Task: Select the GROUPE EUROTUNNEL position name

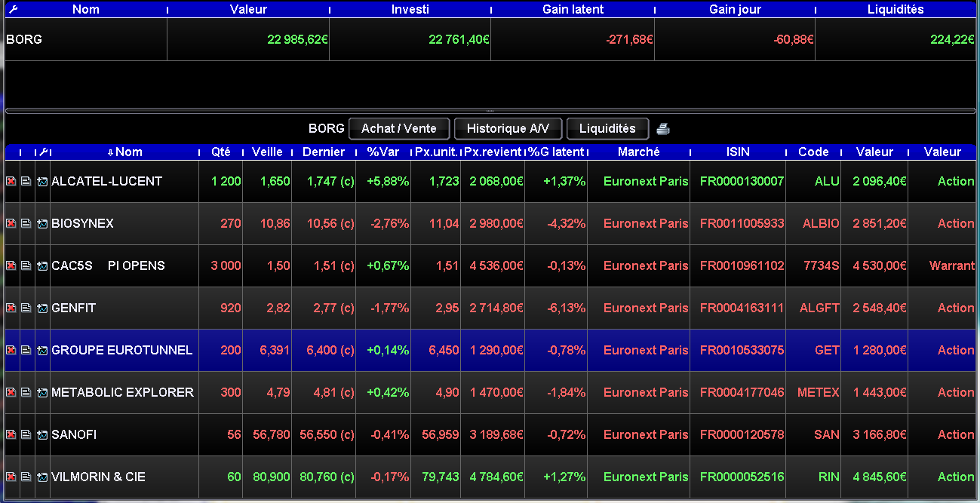Action: [121, 351]
